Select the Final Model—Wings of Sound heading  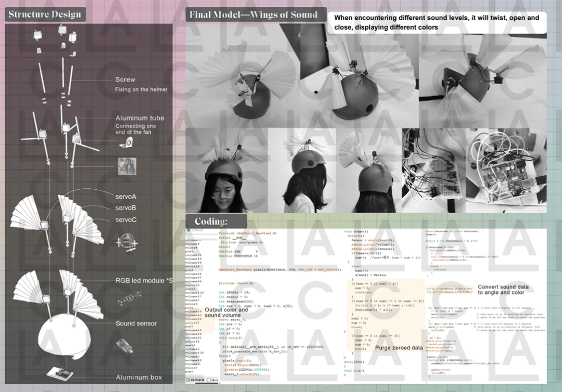tap(253, 15)
